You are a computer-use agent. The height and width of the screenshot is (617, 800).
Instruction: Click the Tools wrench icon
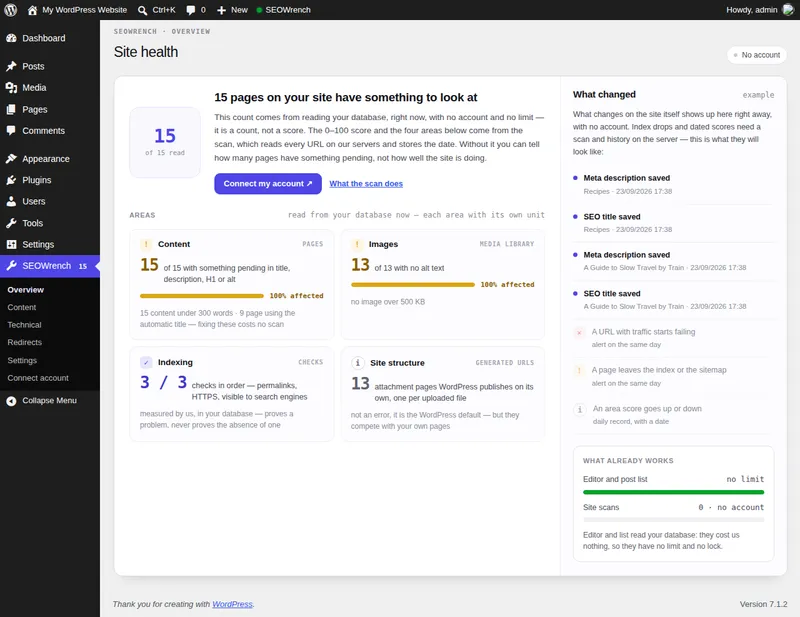11,223
